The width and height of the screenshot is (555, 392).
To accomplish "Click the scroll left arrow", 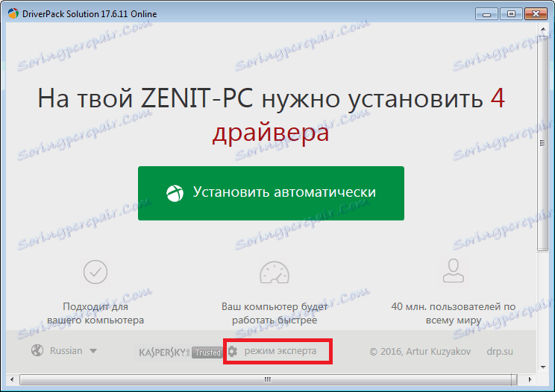I will tap(12, 379).
